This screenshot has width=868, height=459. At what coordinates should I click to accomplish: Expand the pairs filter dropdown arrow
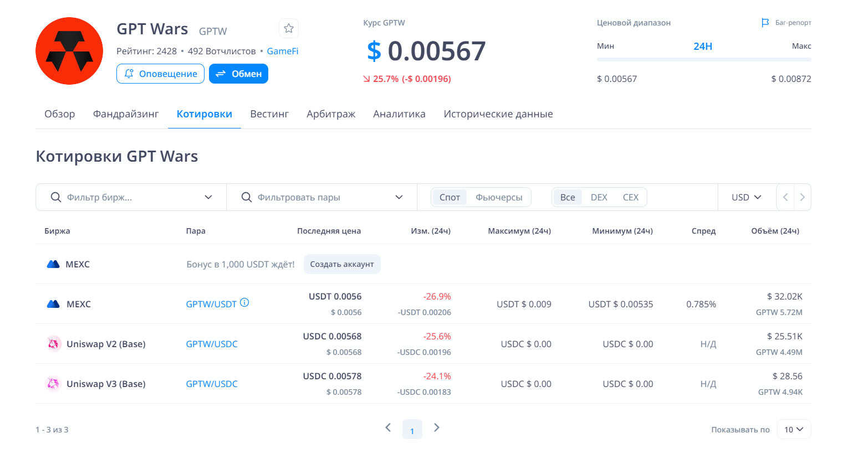tap(399, 197)
